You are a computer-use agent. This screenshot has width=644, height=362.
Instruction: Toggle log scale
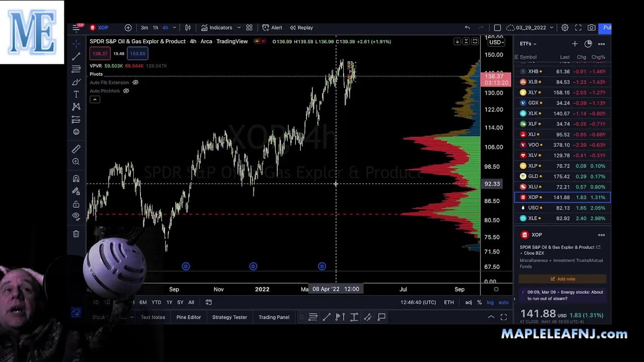490,302
